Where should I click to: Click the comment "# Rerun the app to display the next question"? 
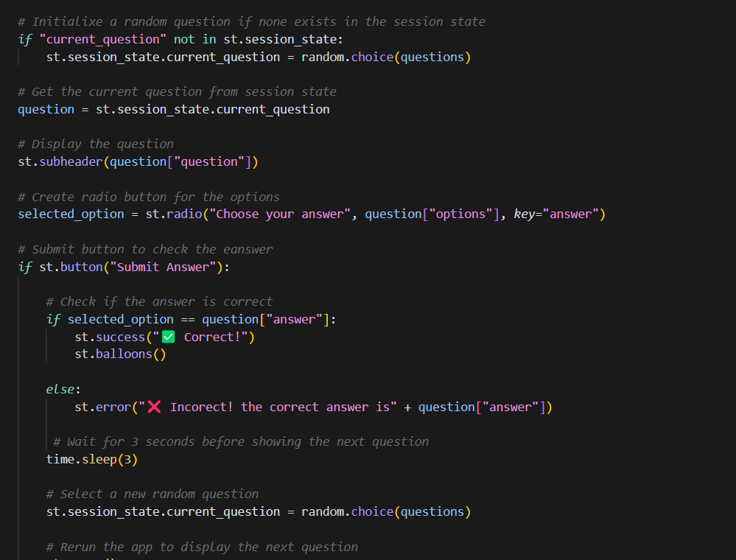202,547
